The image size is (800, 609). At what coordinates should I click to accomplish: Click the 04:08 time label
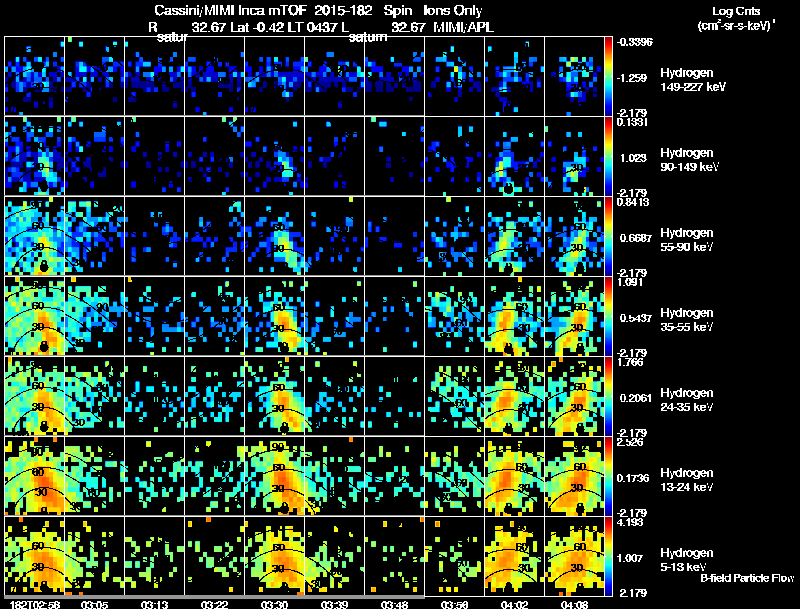click(574, 604)
